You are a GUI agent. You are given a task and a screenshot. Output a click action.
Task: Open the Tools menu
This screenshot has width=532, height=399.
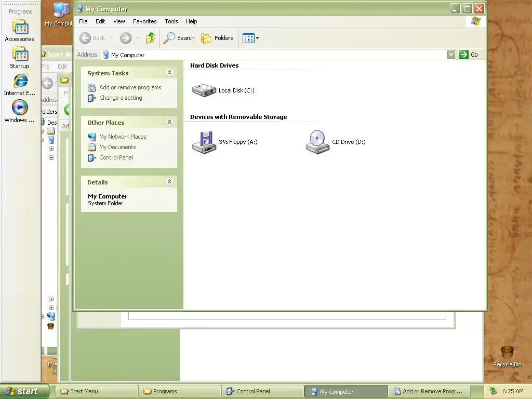click(171, 21)
